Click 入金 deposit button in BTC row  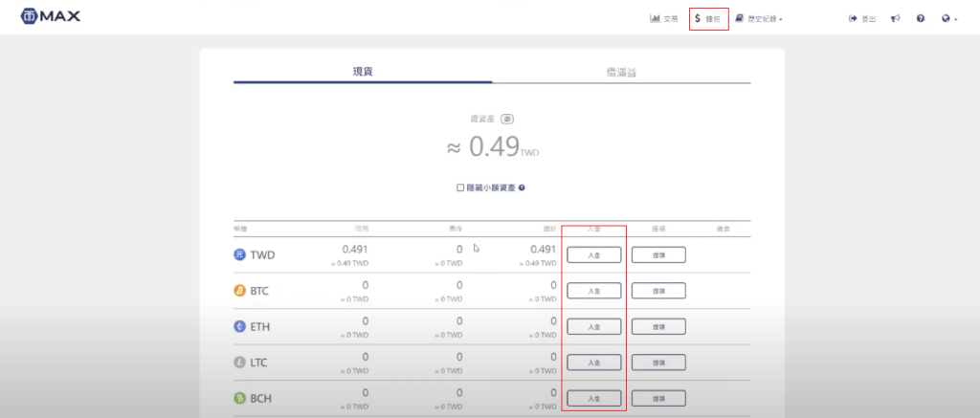pyautogui.click(x=593, y=291)
